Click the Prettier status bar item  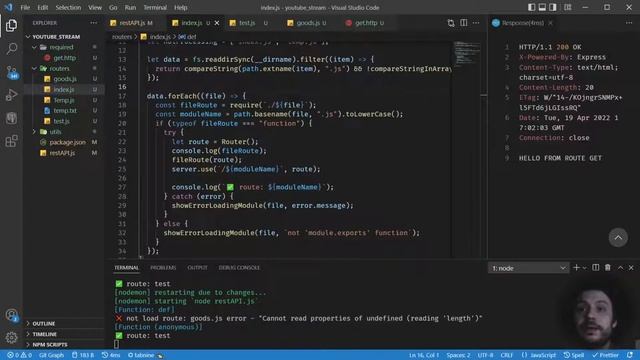(605, 355)
